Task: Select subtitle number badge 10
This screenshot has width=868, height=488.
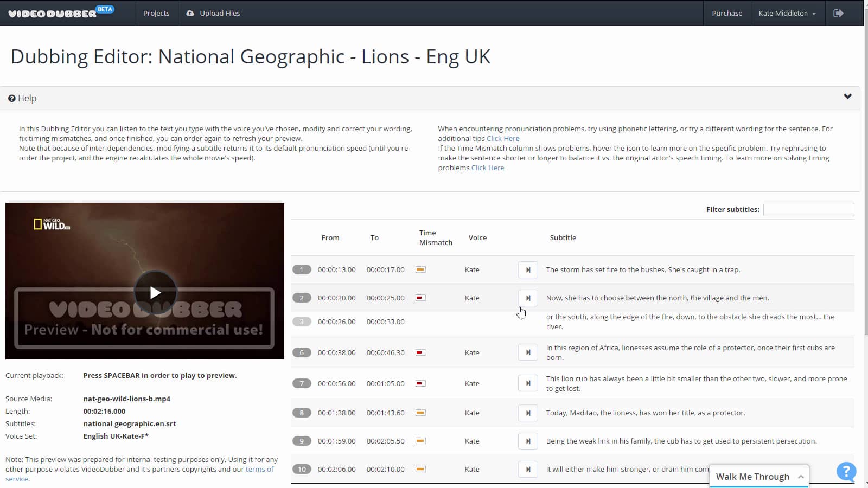Action: click(x=302, y=469)
